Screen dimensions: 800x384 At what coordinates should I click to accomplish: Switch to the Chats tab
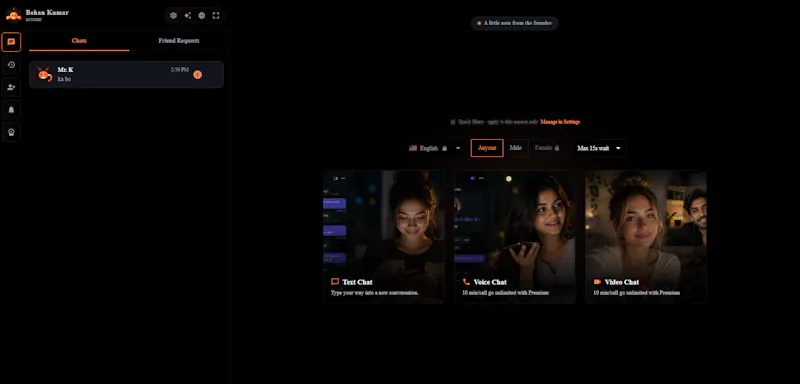coord(79,41)
